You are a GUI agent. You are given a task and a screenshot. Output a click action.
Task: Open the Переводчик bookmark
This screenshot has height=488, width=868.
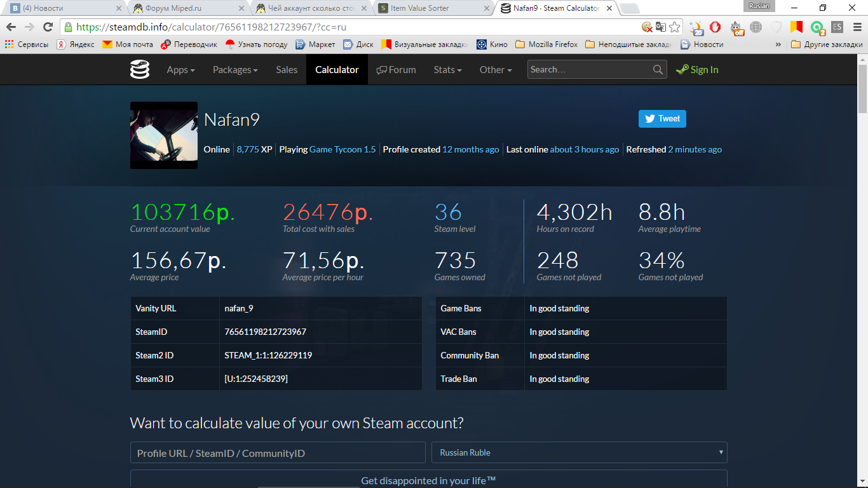point(189,44)
